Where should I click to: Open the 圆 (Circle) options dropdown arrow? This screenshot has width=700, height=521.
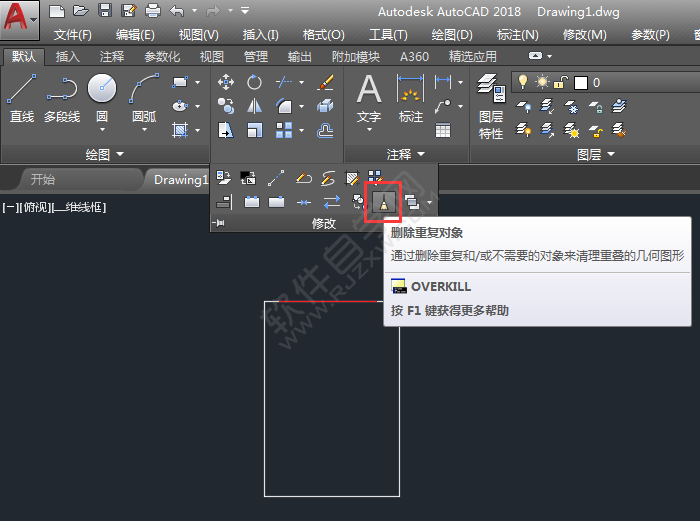[x=102, y=130]
